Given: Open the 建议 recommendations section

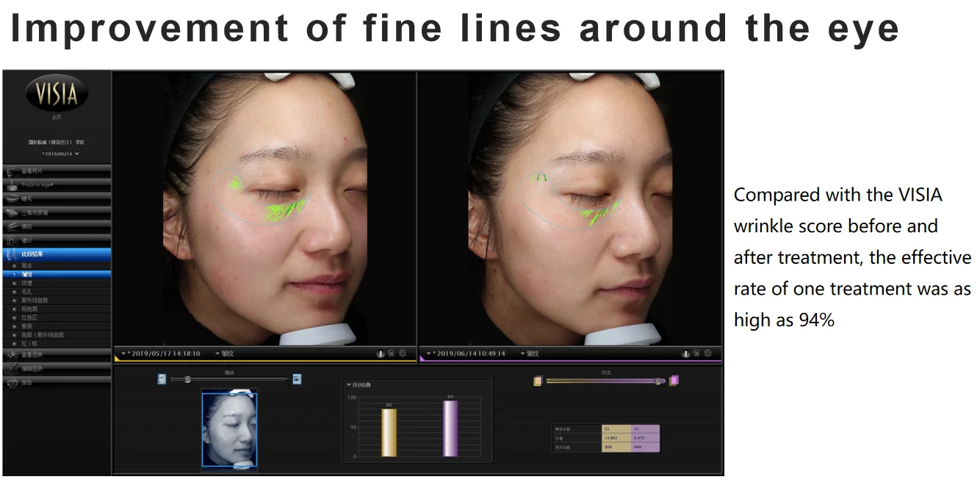Looking at the screenshot, I should coord(57,240).
